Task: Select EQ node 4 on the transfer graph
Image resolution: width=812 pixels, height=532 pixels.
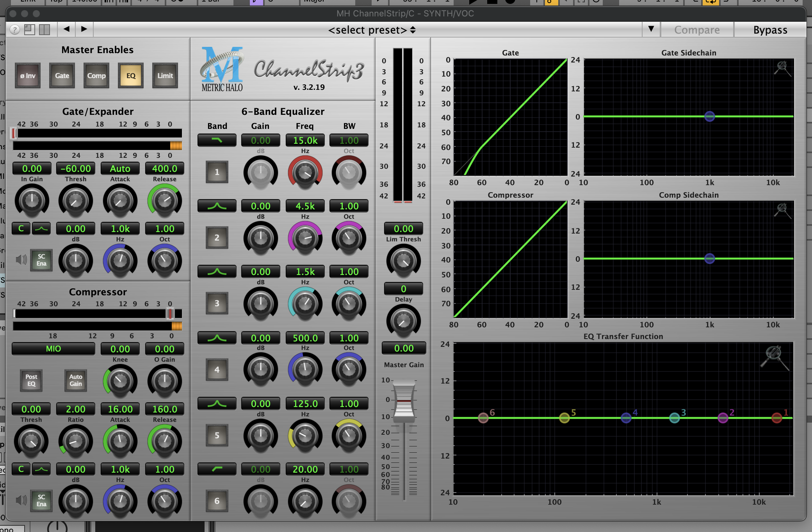Action: 626,418
